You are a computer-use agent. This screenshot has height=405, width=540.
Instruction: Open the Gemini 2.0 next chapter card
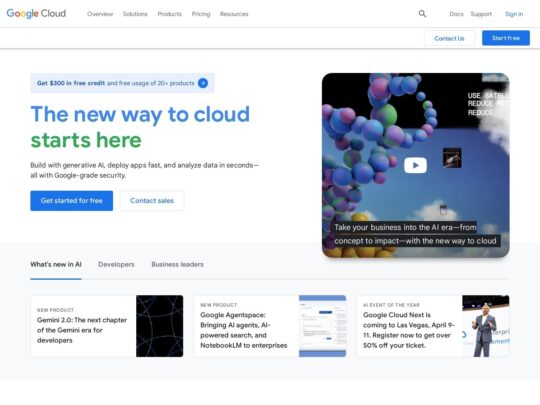coord(107,326)
